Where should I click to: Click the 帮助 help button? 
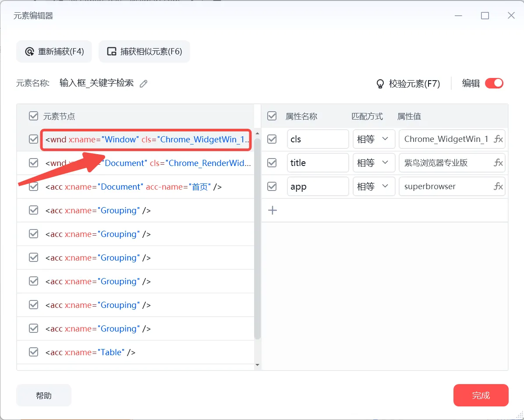[x=44, y=395]
